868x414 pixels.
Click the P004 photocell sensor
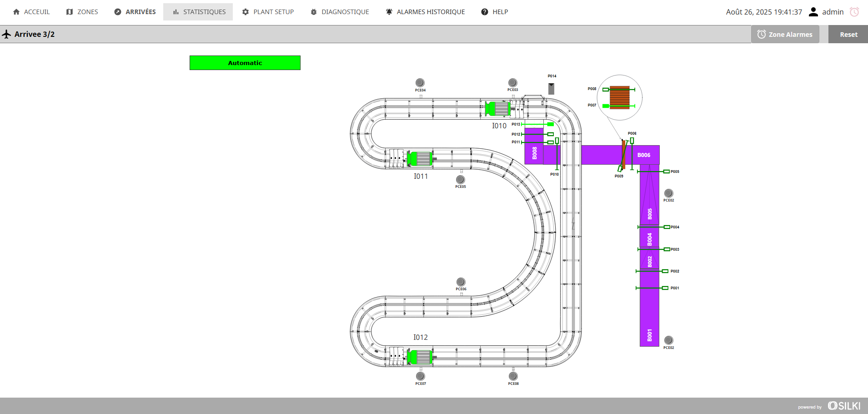[653, 227]
